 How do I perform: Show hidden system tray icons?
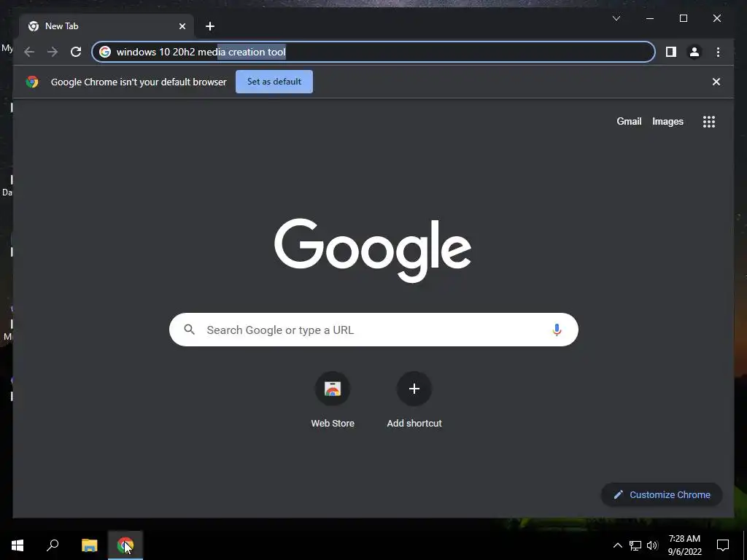pos(617,545)
